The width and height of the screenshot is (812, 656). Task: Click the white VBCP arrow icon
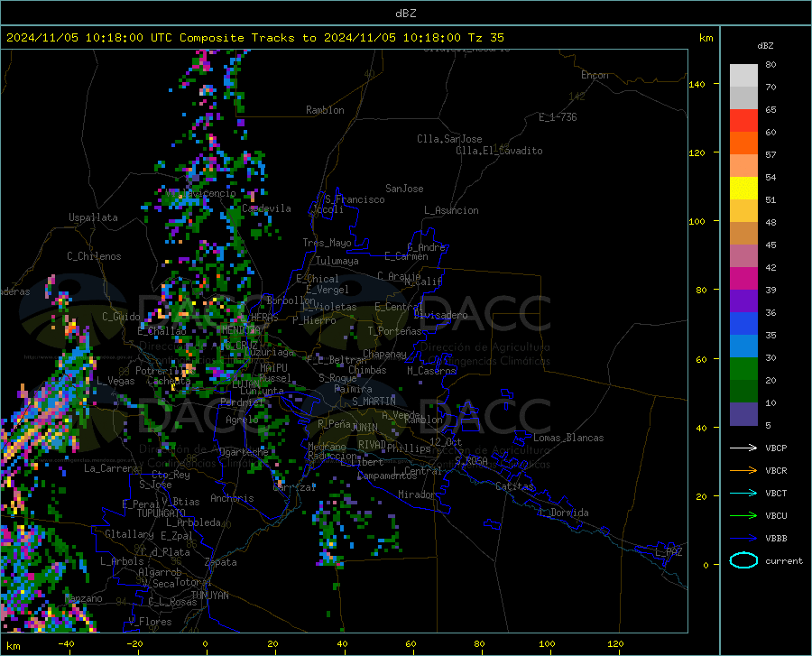point(743,448)
